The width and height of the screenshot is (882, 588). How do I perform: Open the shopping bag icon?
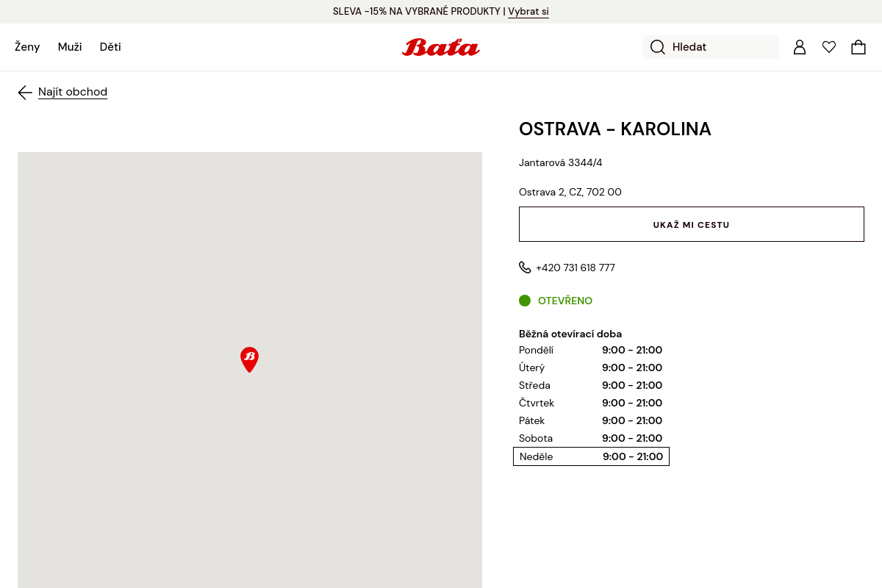click(x=858, y=47)
